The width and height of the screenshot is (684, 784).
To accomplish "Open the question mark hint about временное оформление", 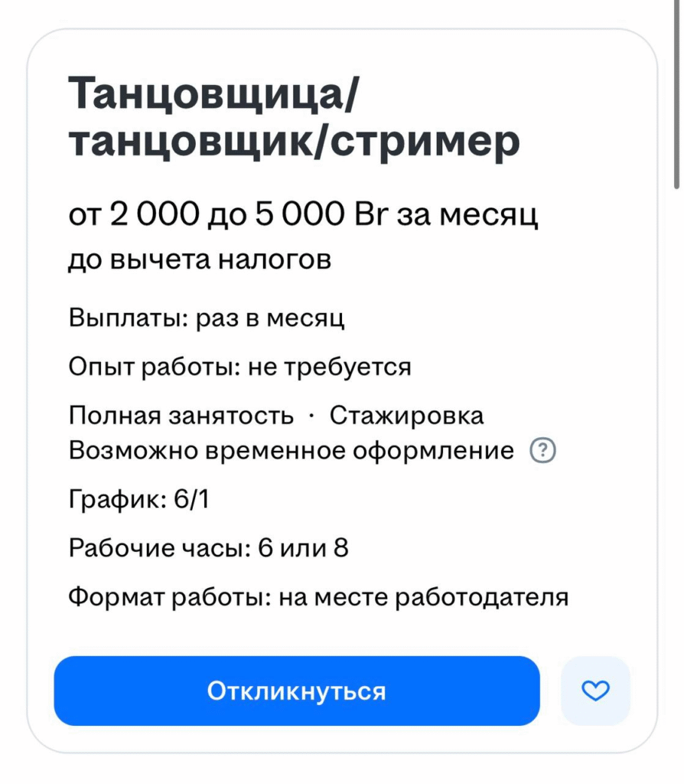I will pos(543,451).
